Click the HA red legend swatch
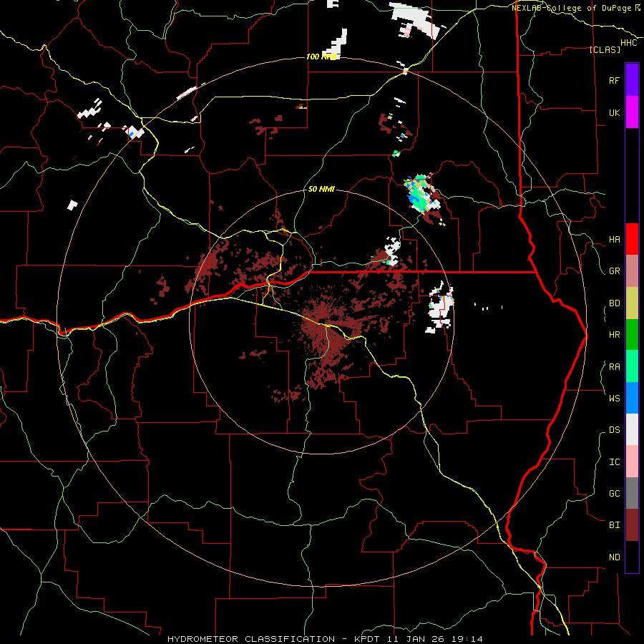 click(632, 239)
